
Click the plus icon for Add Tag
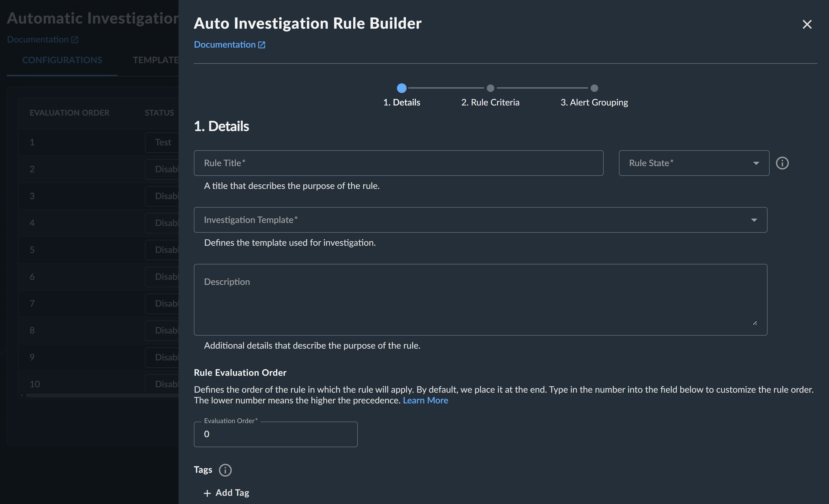(207, 493)
